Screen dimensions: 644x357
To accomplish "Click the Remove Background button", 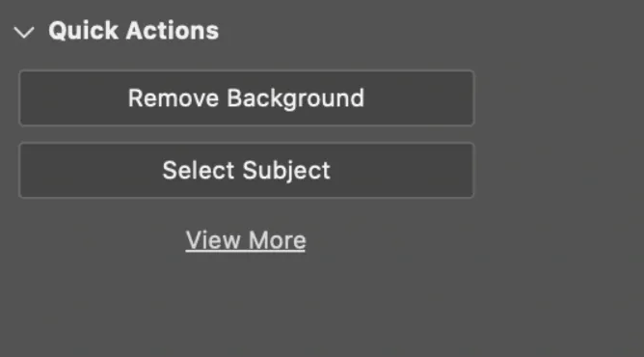I will (247, 98).
